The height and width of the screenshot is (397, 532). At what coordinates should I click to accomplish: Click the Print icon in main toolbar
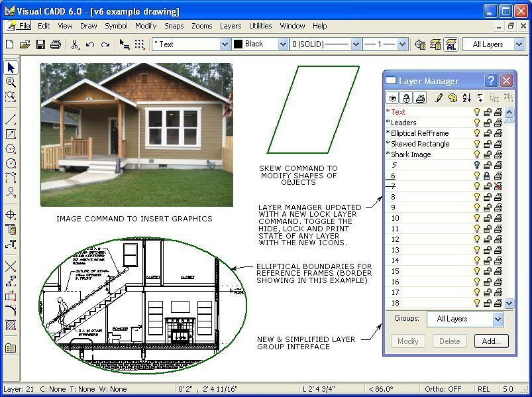coord(56,44)
